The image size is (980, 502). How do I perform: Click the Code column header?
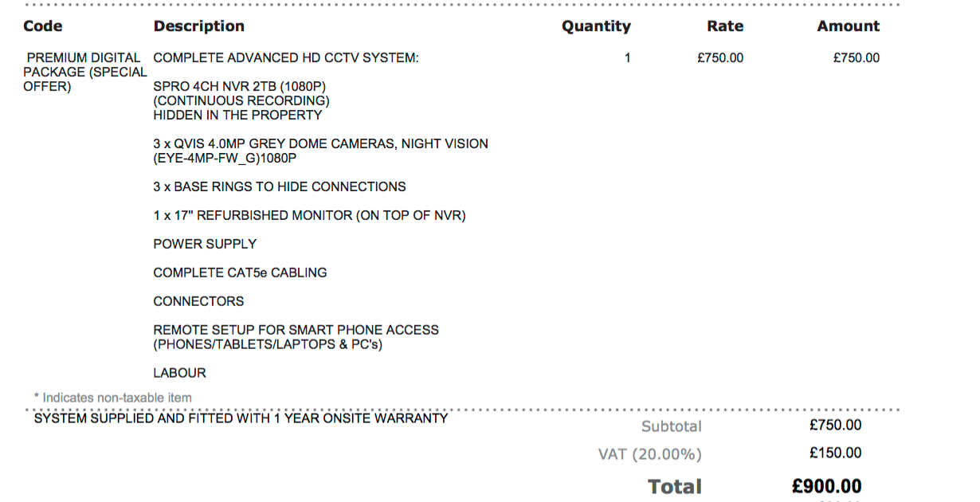click(x=43, y=26)
